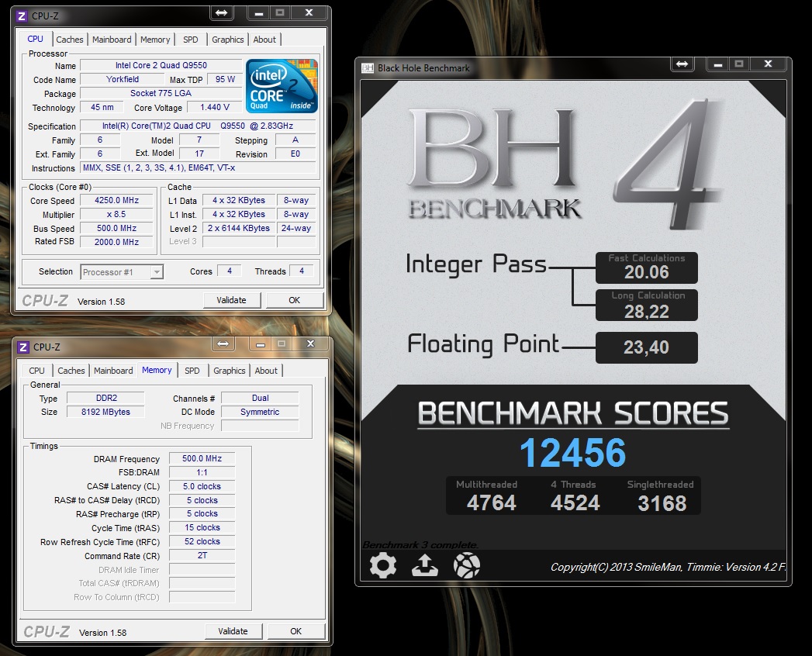Open About tab in top CPU-Z window
812x656 pixels.
click(264, 40)
